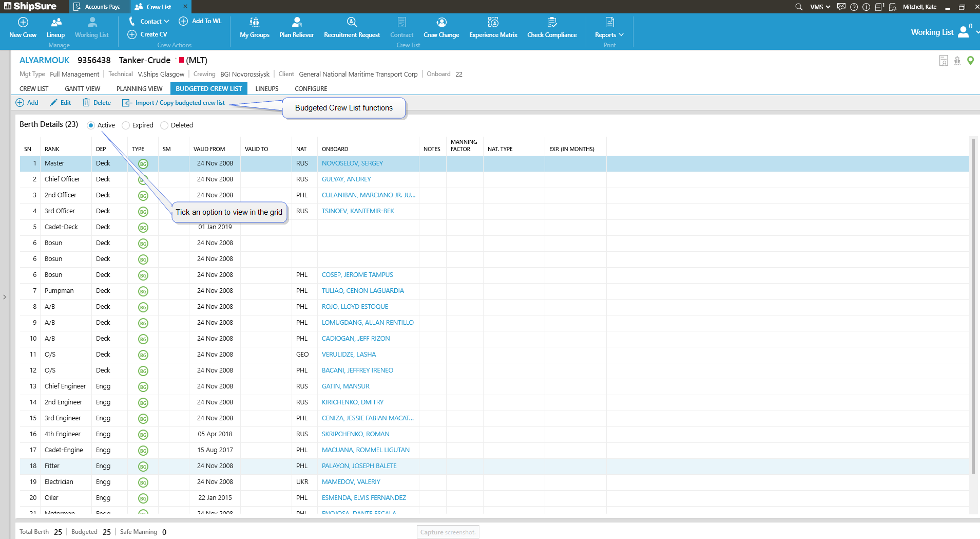Click the Plan Reliever icon
Viewport: 980px width, 539px height.
pyautogui.click(x=296, y=23)
